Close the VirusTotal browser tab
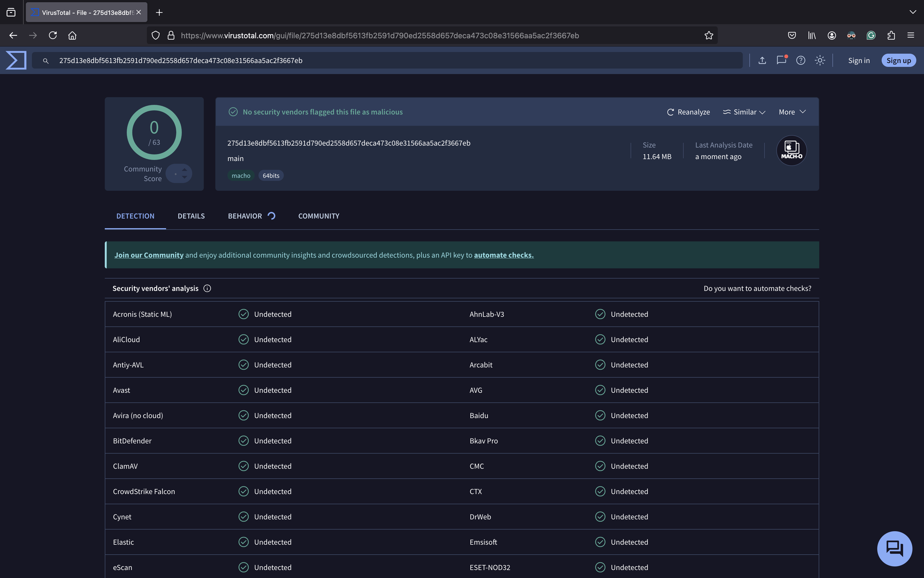 139,12
